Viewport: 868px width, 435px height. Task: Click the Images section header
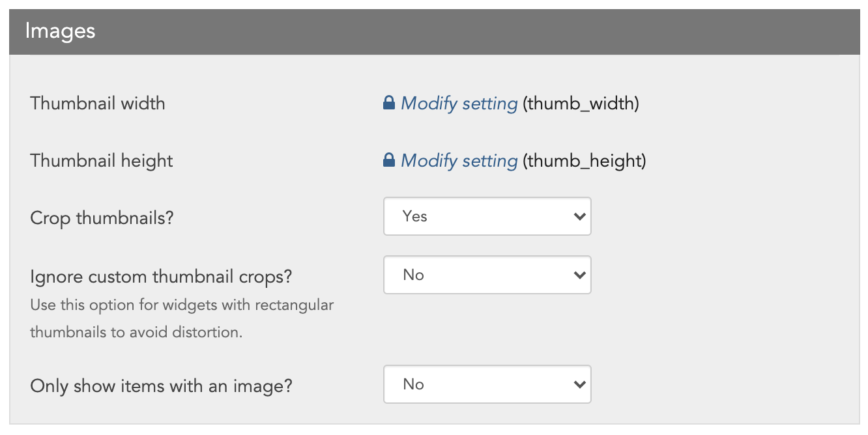[x=434, y=31]
